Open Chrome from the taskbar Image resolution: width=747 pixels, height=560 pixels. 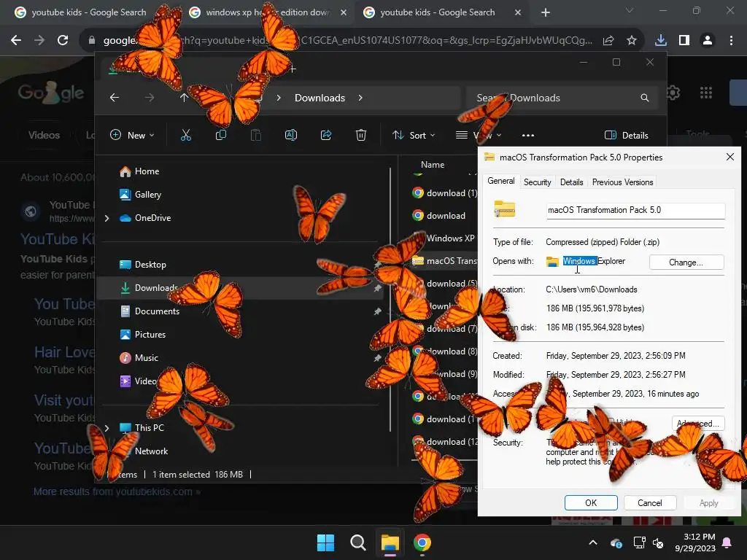[x=422, y=542]
